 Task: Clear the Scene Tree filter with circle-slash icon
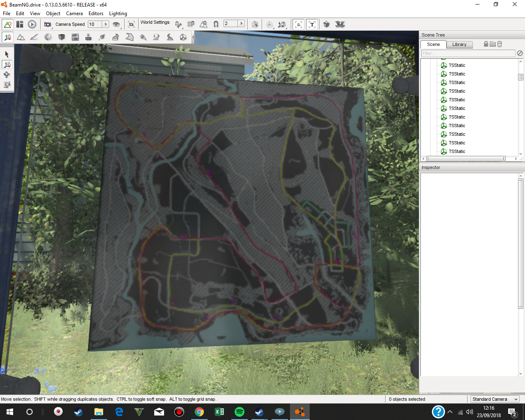[x=520, y=53]
